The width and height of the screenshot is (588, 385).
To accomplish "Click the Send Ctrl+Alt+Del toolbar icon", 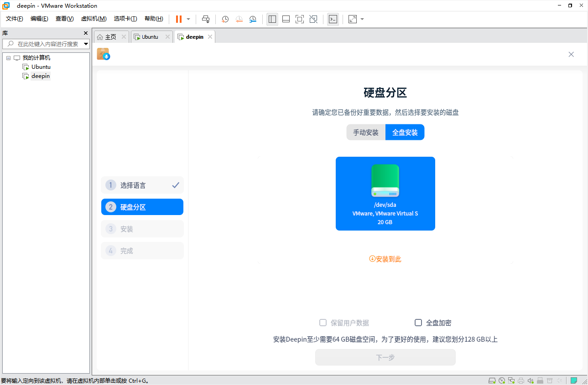I will click(206, 19).
